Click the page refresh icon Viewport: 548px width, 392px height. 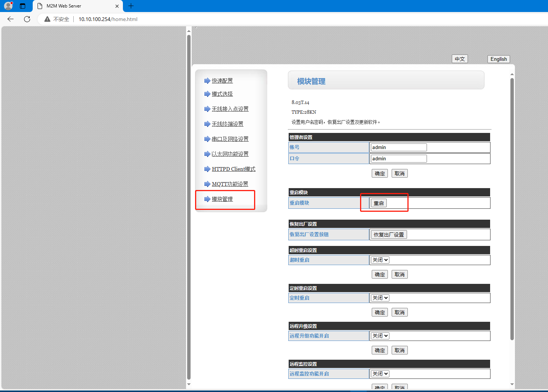tap(27, 19)
